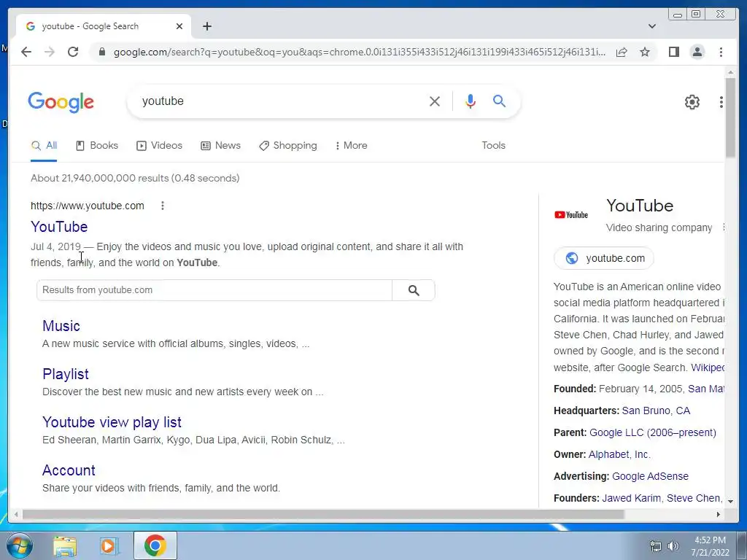Click the Results from youtube.com search field
This screenshot has width=747, height=560.
click(x=214, y=290)
